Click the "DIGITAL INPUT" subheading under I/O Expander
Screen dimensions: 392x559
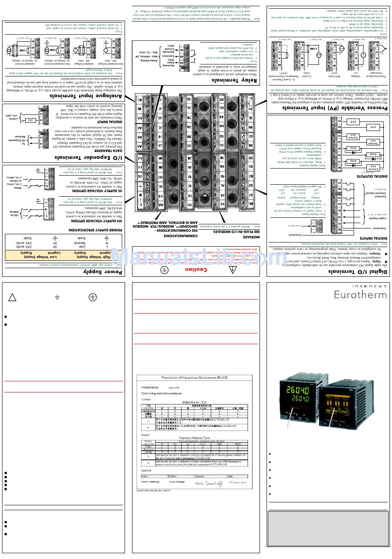(x=110, y=122)
